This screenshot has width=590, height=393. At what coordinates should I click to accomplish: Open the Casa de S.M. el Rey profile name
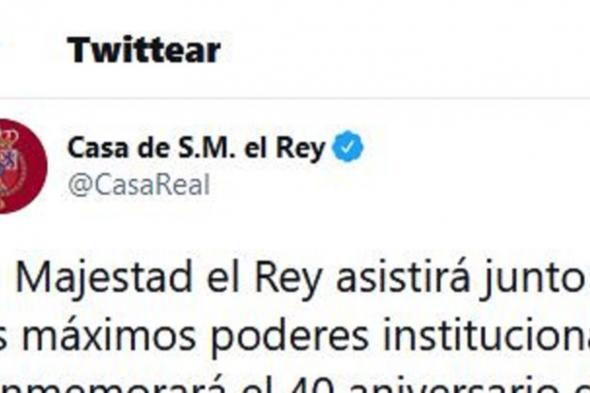(x=196, y=148)
